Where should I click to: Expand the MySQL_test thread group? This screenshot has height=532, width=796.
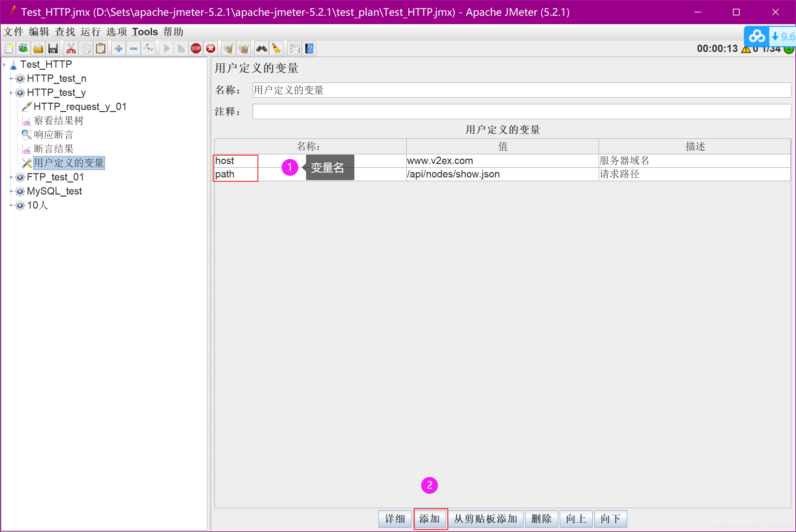click(x=11, y=191)
